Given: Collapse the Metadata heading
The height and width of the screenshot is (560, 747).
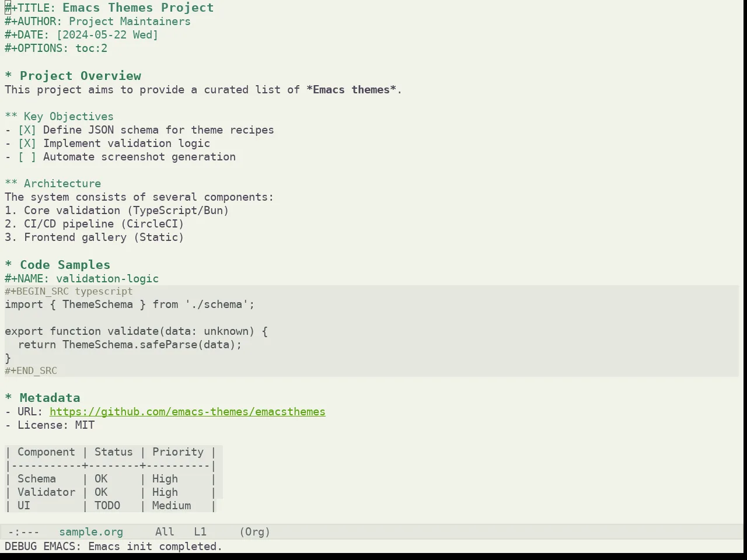Looking at the screenshot, I should pos(42,398).
